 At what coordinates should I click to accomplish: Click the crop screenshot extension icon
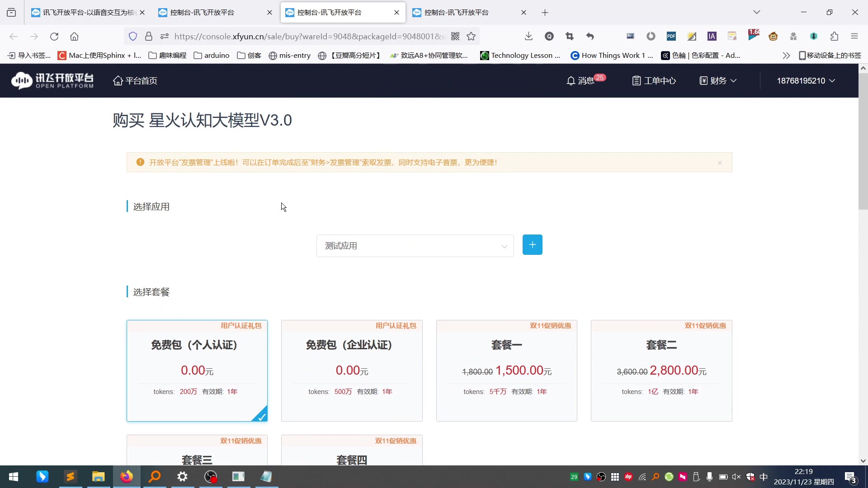(x=570, y=37)
